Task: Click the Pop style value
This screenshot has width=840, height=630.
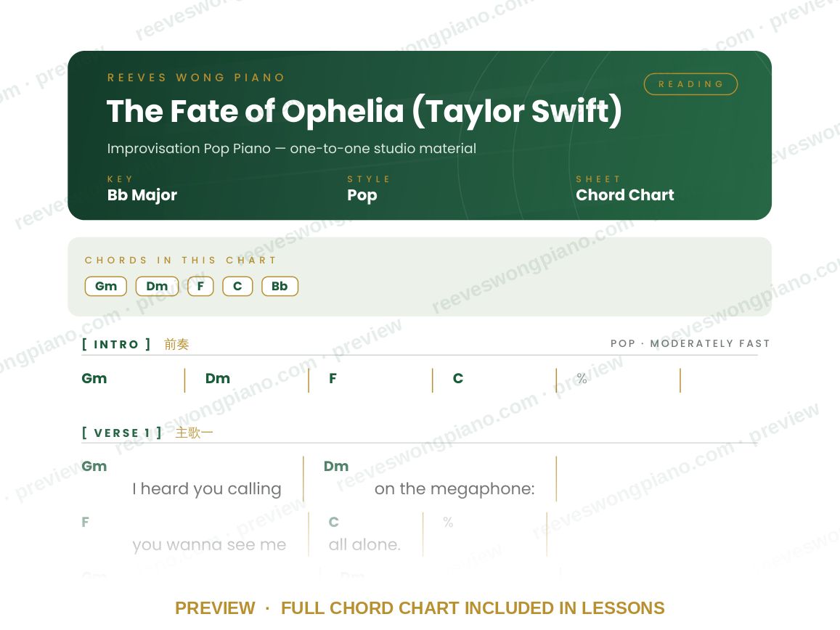Action: coord(362,195)
